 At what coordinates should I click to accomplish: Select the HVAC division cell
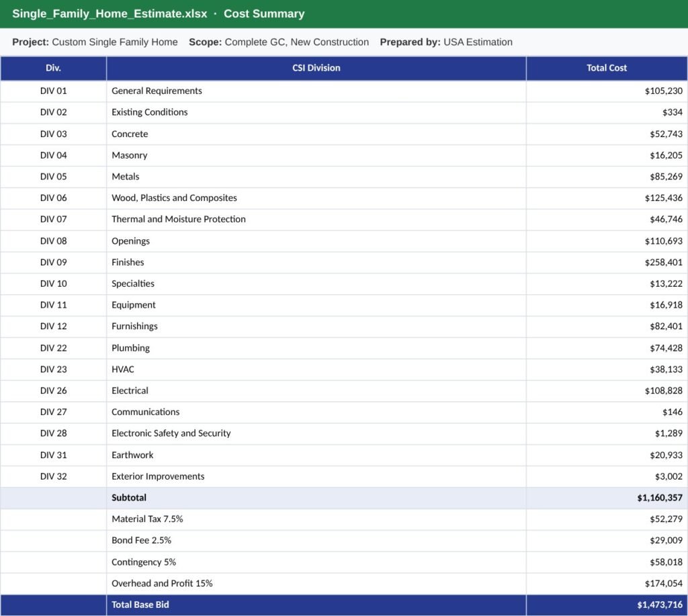(316, 369)
